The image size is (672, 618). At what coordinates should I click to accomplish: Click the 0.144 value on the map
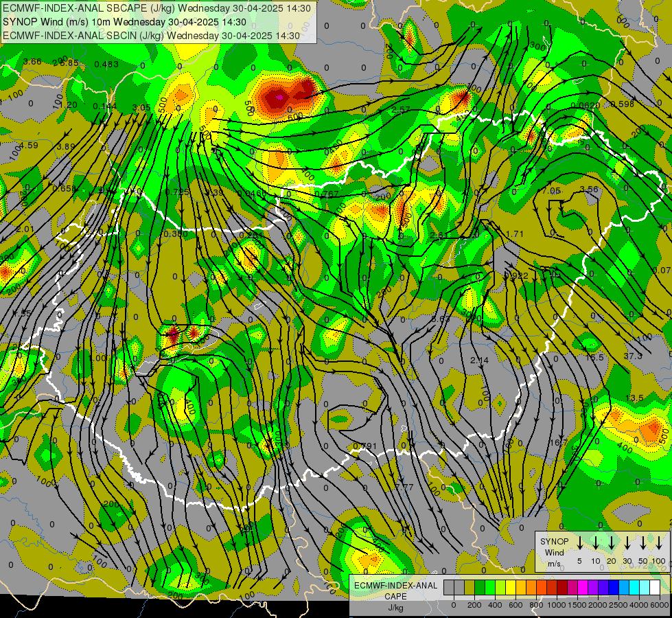[105, 106]
